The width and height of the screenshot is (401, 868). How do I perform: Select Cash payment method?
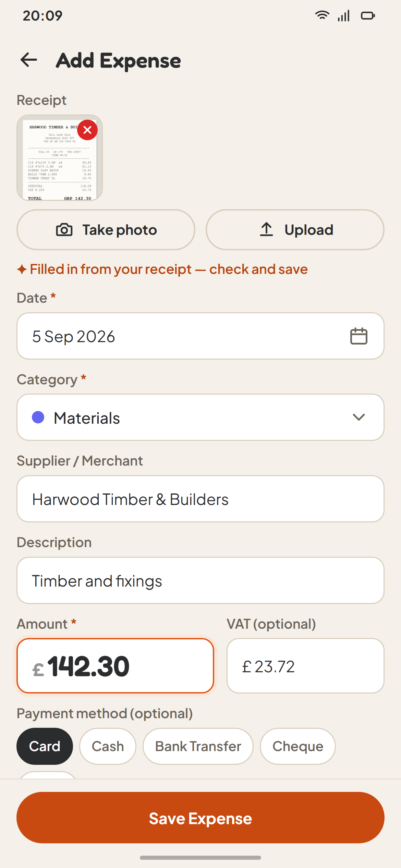click(x=108, y=746)
